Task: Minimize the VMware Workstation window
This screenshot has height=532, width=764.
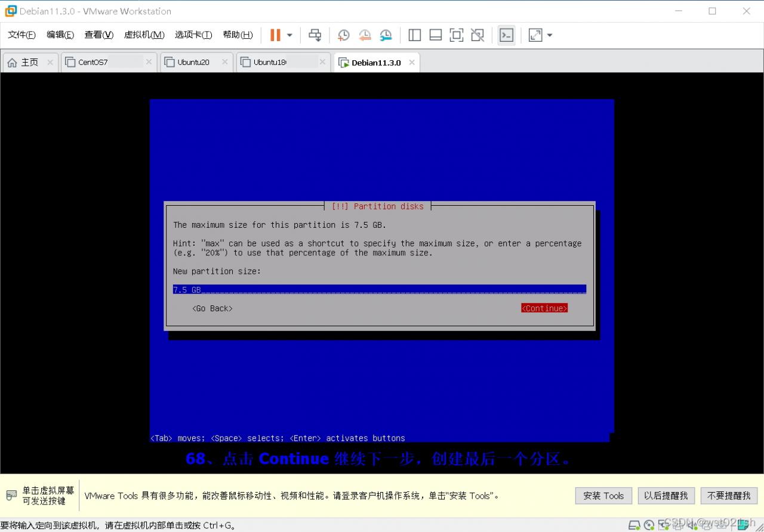Action: click(x=679, y=11)
